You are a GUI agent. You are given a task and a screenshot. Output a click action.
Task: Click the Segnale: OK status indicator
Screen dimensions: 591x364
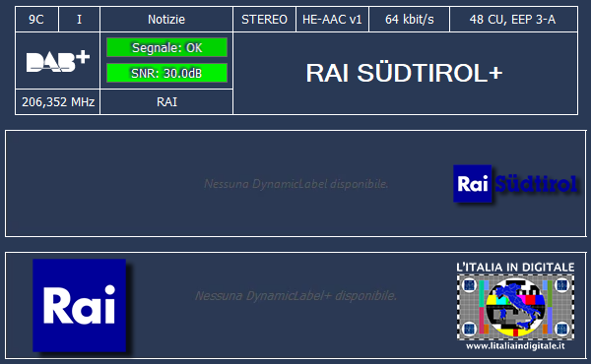point(167,47)
